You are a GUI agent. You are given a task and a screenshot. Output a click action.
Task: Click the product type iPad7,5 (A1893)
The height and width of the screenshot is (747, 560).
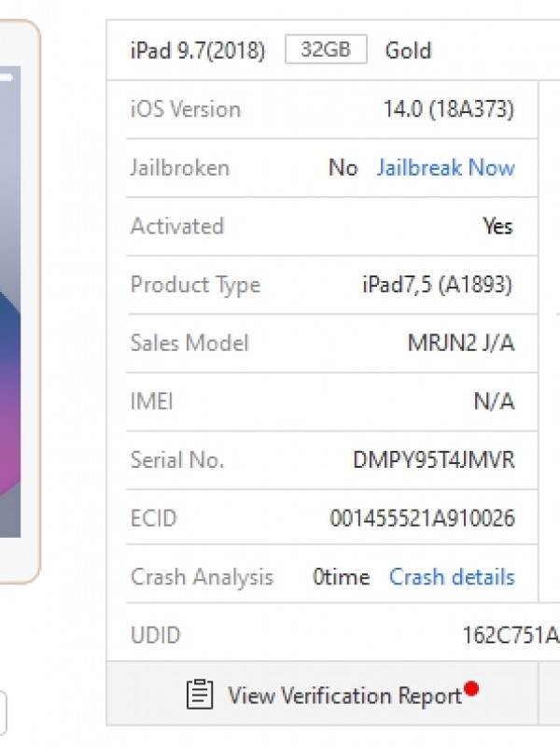point(438,285)
